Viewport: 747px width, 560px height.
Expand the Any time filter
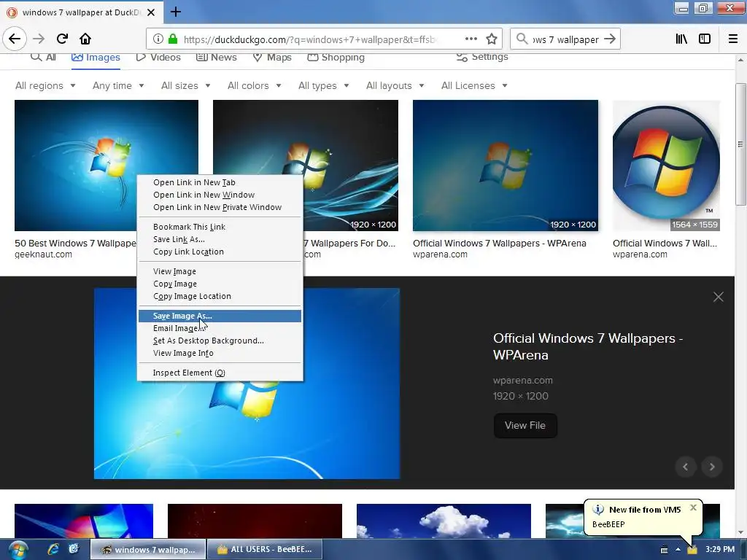pyautogui.click(x=118, y=86)
